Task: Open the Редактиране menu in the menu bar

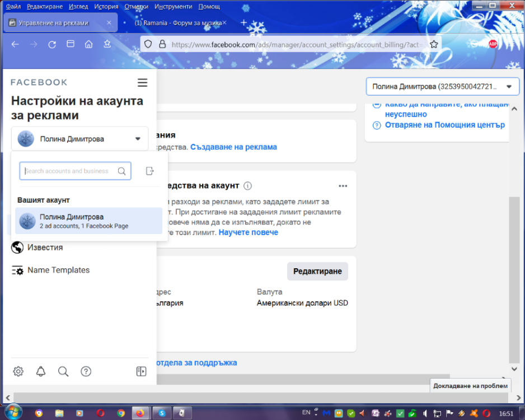Action: point(45,6)
